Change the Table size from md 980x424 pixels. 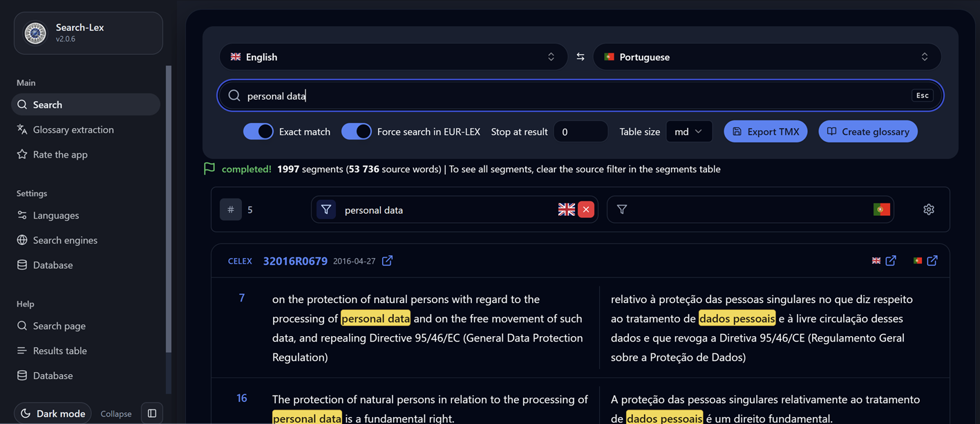(689, 131)
